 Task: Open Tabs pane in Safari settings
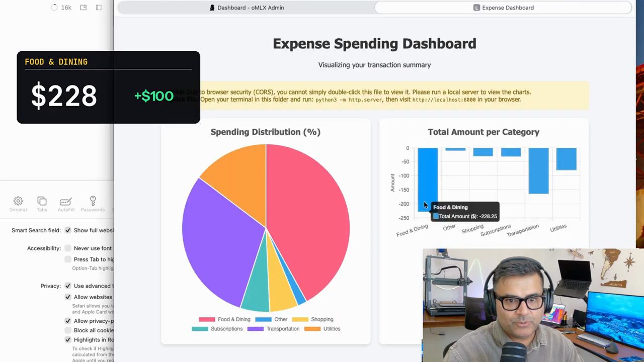[x=42, y=204]
